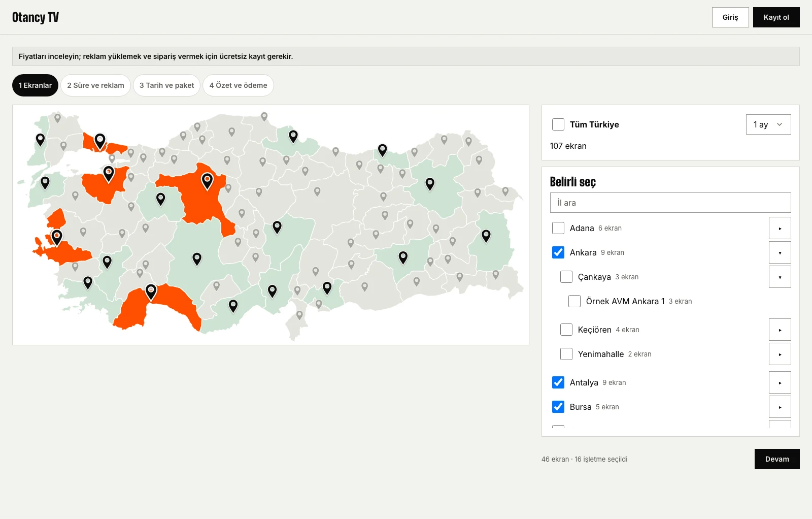The height and width of the screenshot is (519, 812).
Task: Switch to step 4 Özet ve ödeme
Action: pyautogui.click(x=239, y=85)
